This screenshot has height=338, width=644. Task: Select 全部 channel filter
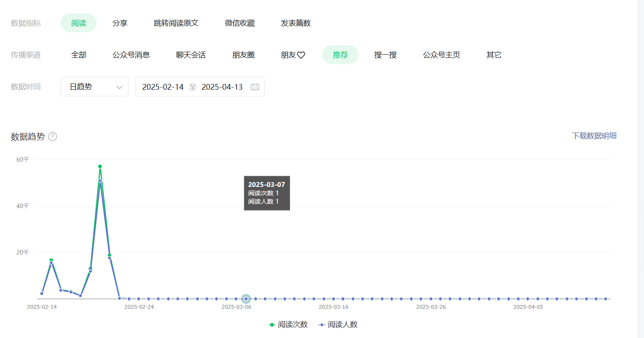pos(79,55)
